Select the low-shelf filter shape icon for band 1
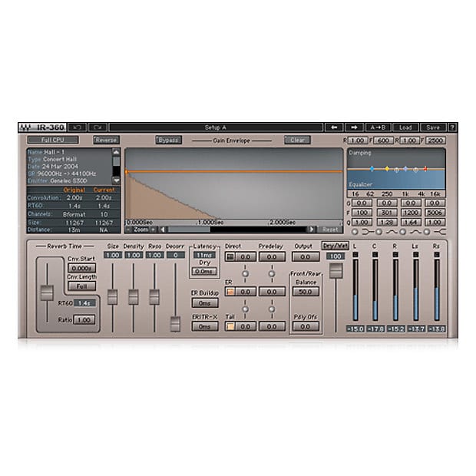 (368, 232)
